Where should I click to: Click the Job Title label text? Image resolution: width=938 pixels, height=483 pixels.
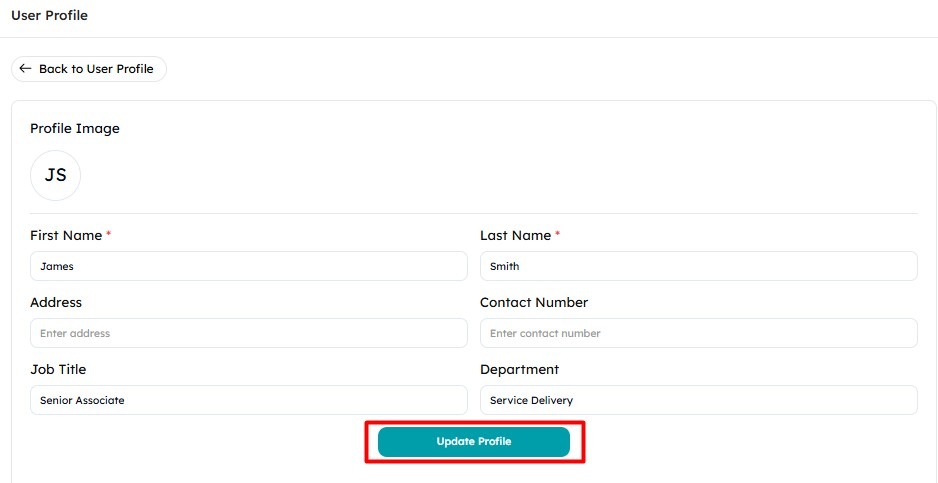[x=58, y=370]
